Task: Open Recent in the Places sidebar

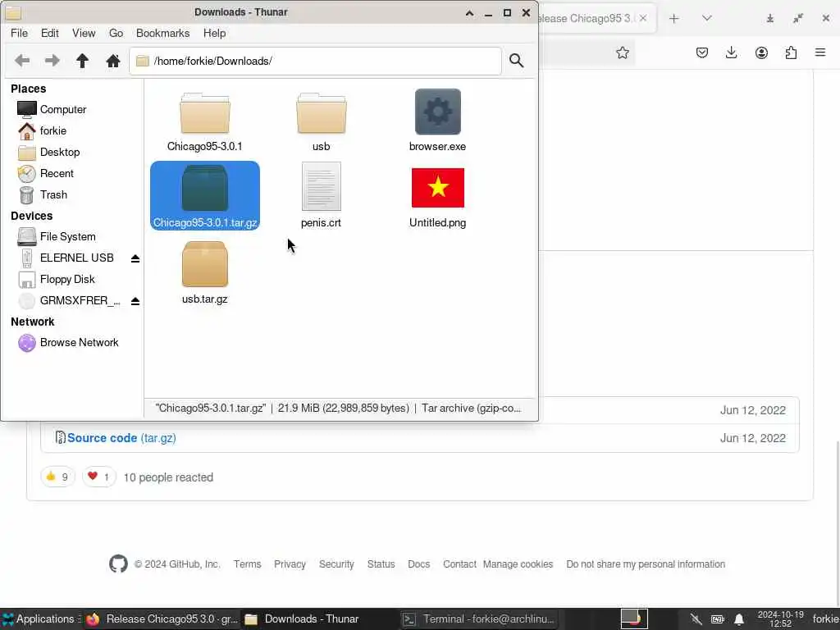Action: [57, 174]
